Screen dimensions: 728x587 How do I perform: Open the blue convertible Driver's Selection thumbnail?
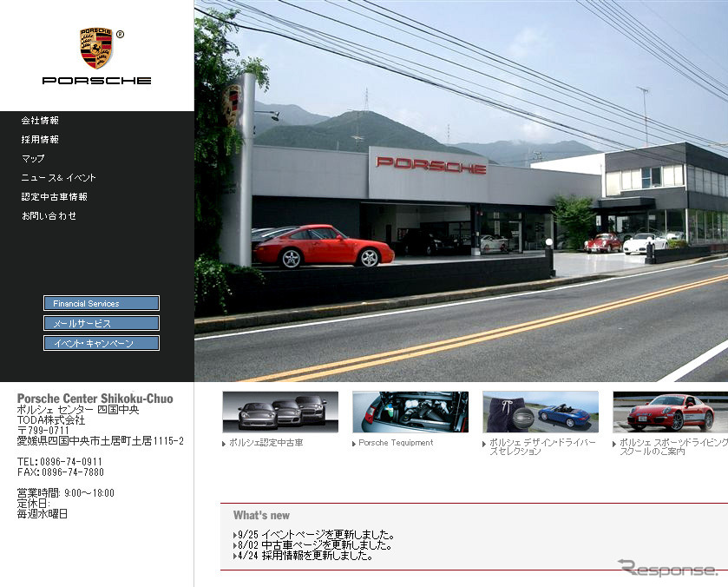point(541,412)
